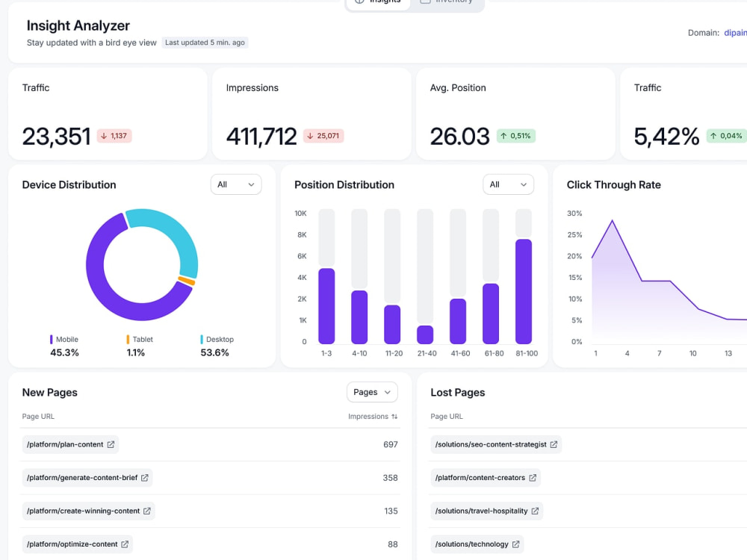Click the purple Mobile legend swatch
747x560 pixels.
pos(51,340)
